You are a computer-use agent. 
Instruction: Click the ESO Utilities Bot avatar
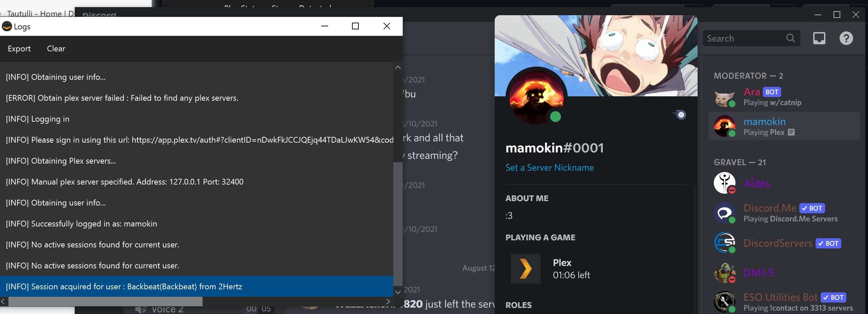(725, 301)
